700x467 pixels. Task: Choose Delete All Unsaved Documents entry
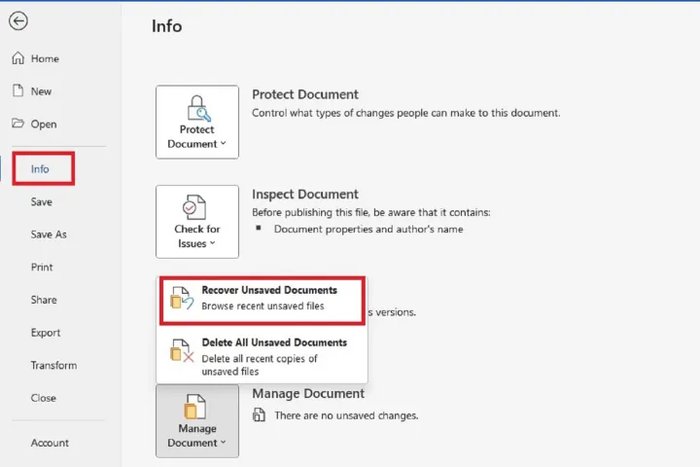tap(262, 355)
